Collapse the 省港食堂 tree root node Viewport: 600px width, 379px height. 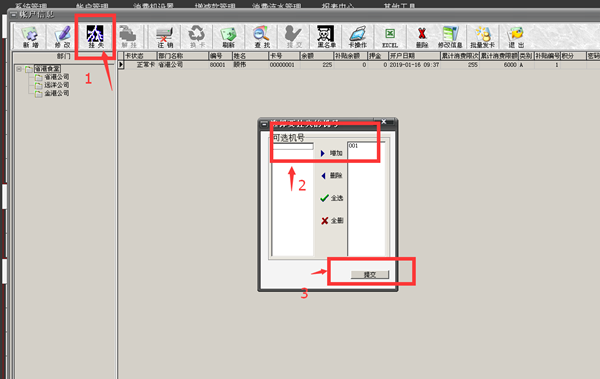(x=19, y=69)
